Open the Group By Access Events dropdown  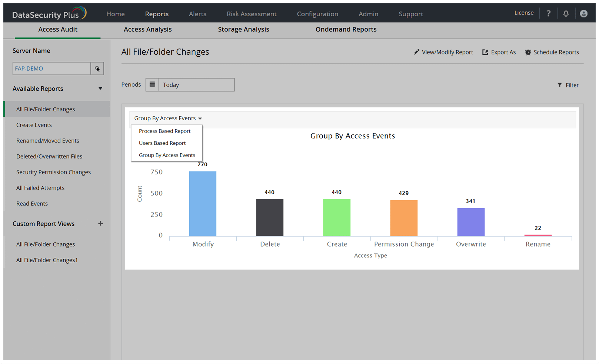click(167, 118)
